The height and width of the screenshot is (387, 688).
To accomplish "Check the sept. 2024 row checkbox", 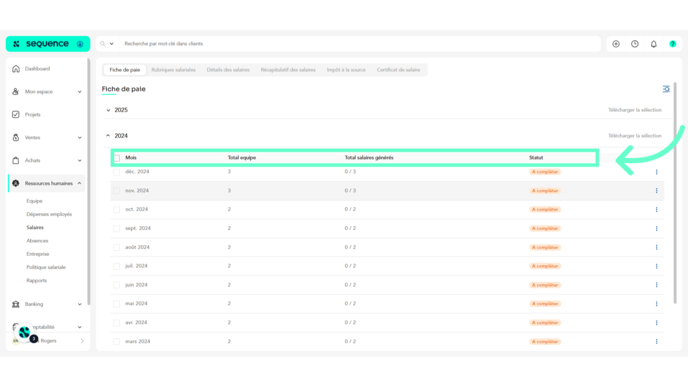I will tap(116, 229).
